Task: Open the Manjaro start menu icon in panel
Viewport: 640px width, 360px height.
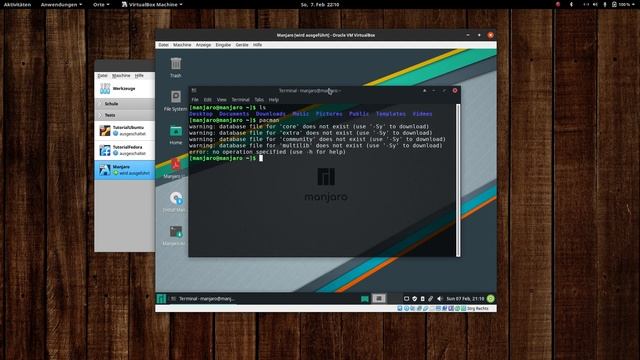Action: 161,299
